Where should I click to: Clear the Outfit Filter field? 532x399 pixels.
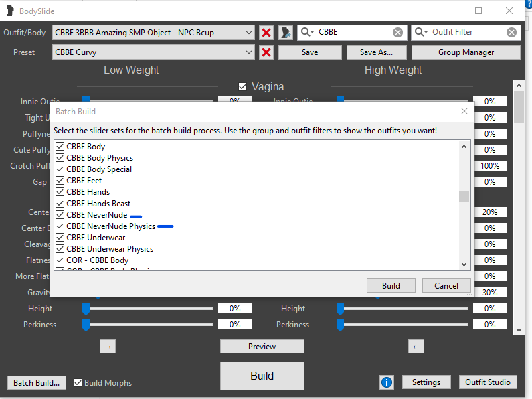511,33
